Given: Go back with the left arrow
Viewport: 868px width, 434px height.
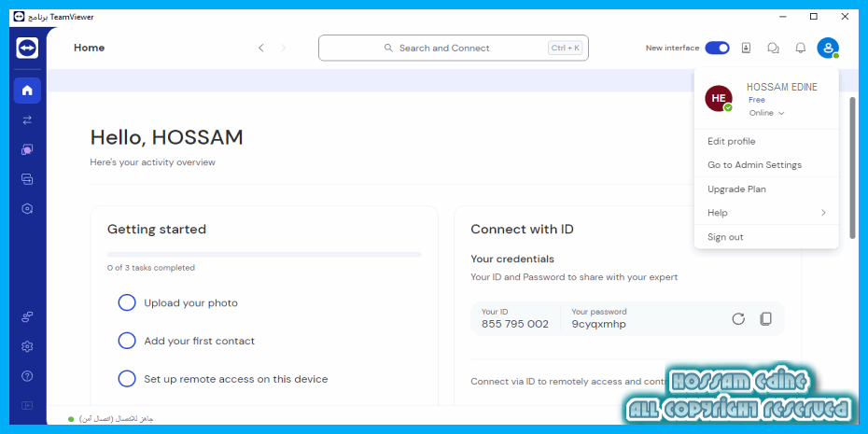Looking at the screenshot, I should click(x=261, y=49).
